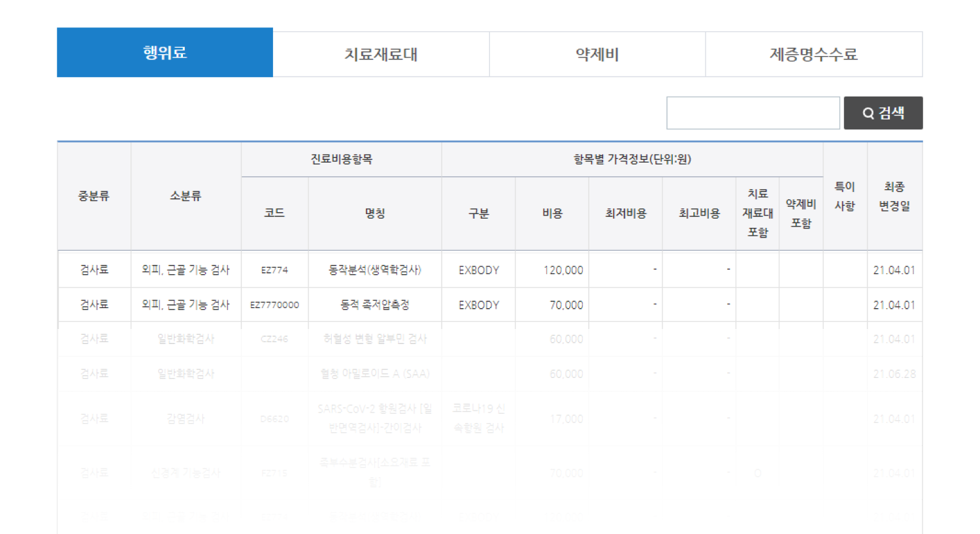The height and width of the screenshot is (534, 980).
Task: Click EXBODY in the EZ774 row
Action: click(x=478, y=270)
